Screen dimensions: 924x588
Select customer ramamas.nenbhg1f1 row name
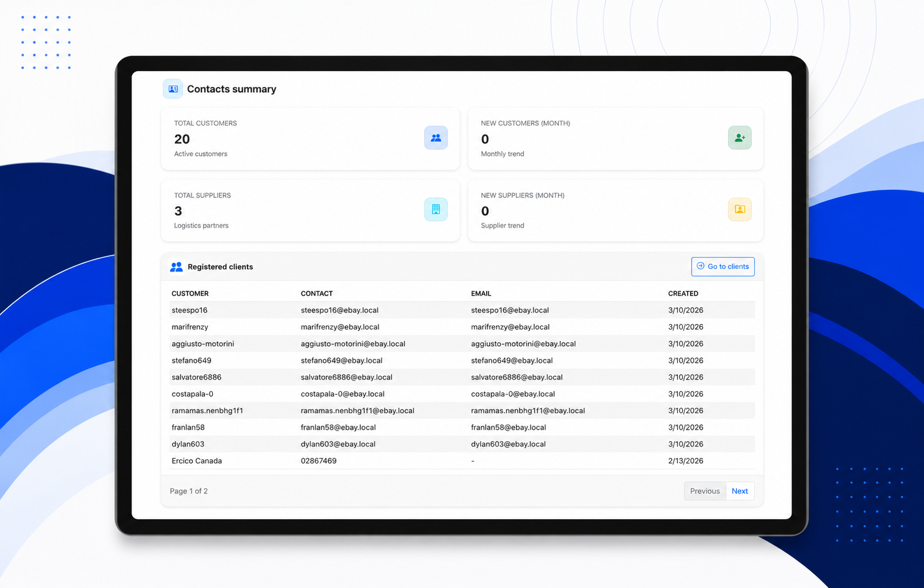pyautogui.click(x=207, y=411)
